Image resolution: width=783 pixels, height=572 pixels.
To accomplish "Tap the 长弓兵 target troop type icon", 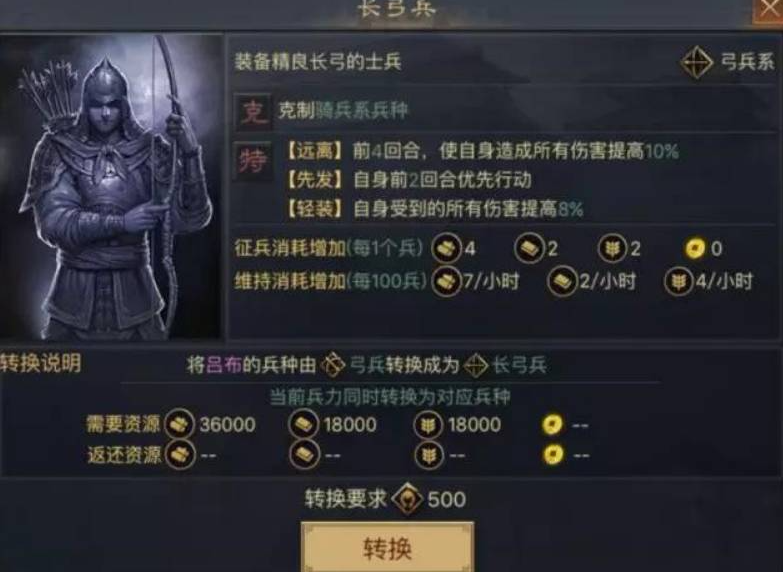I will 475,366.
